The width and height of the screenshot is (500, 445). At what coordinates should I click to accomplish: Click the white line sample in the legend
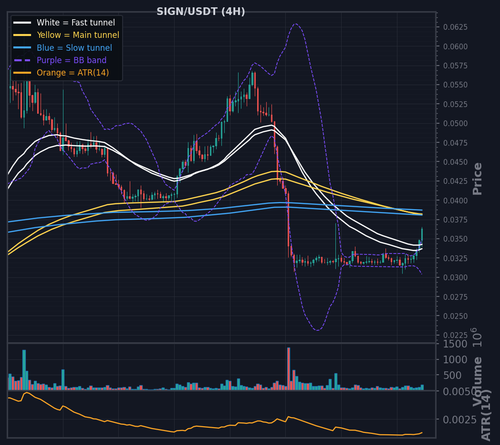(22, 23)
